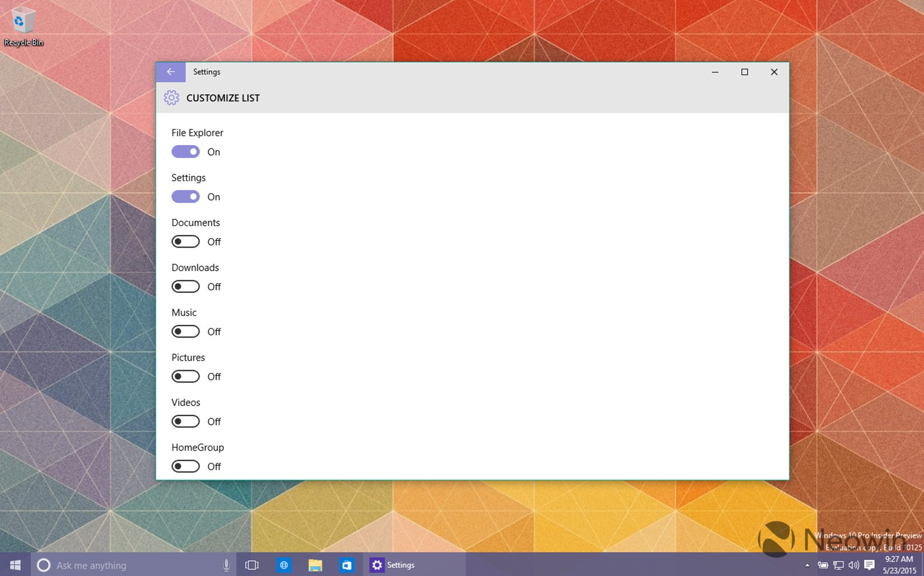Click the Settings taskbar button
Viewport: 924px width, 576px height.
pos(393,565)
